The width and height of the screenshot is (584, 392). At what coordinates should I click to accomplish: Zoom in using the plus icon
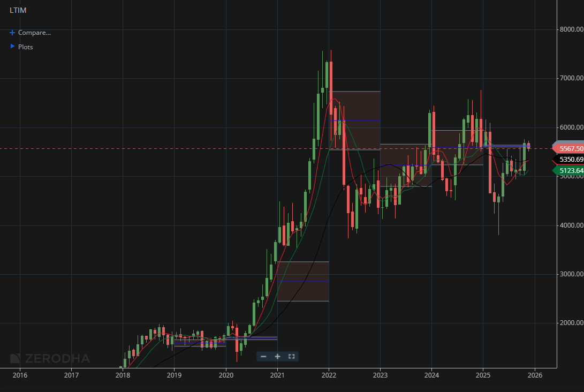tap(277, 356)
